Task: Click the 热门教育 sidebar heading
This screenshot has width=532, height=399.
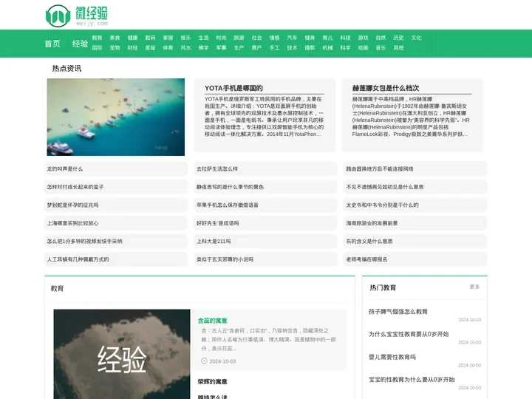Action: pos(383,287)
